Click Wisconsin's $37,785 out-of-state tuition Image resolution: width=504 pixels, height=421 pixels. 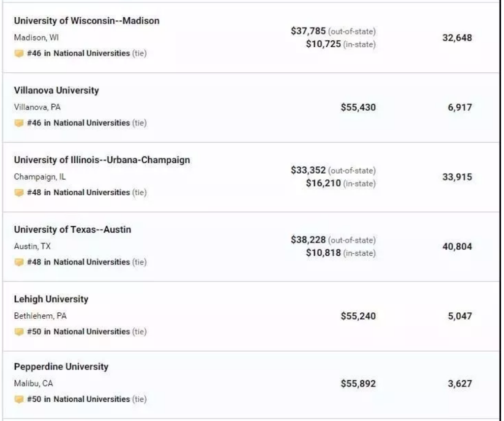coord(308,31)
